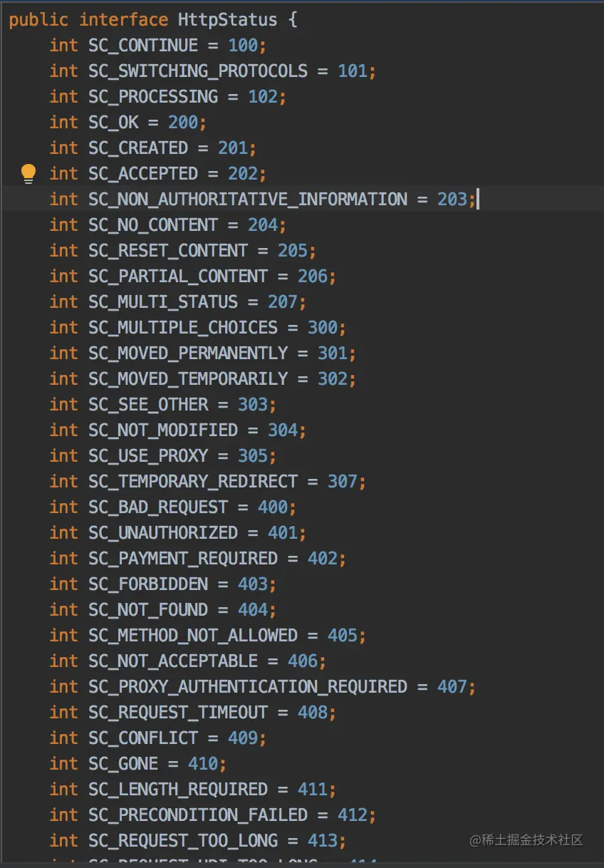Click on SC_OK constant
The image size is (604, 868).
pos(113,123)
